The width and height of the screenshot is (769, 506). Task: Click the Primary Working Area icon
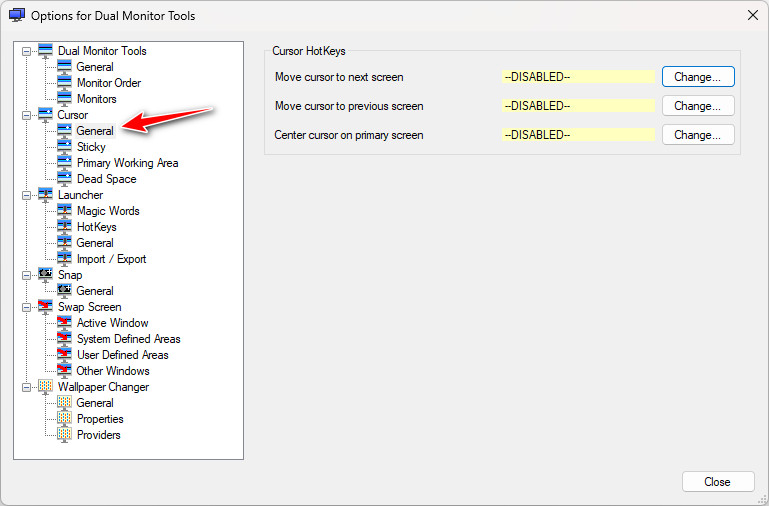click(x=64, y=163)
